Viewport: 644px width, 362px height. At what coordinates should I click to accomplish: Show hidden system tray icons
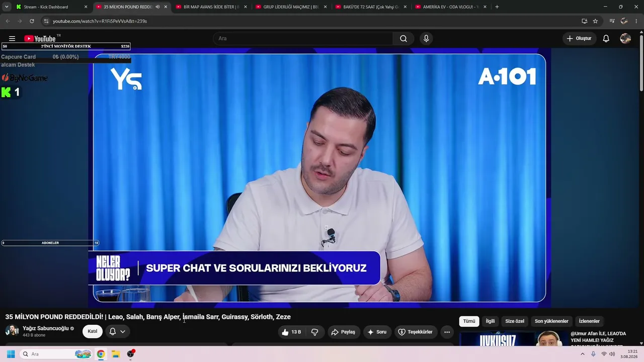pos(583,354)
